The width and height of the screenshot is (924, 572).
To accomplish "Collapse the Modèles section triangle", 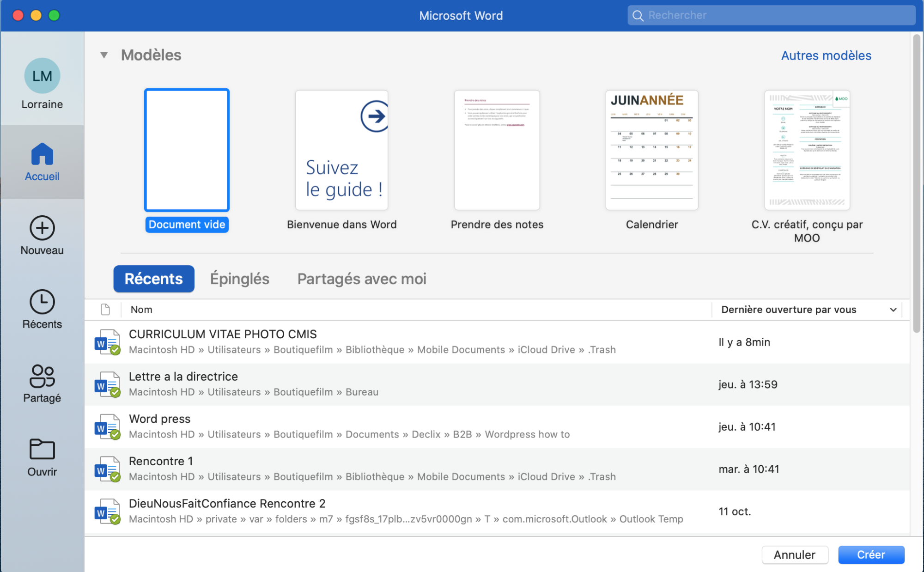I will [x=104, y=55].
